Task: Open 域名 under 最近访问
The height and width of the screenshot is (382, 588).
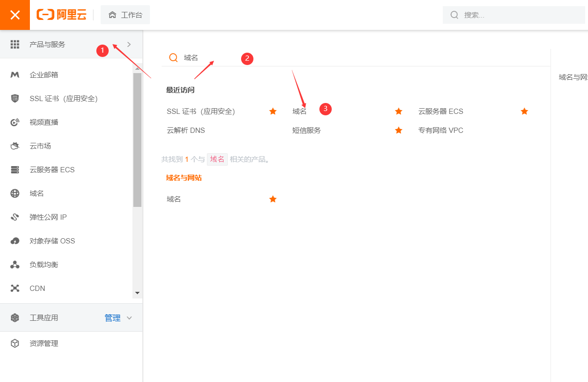Action: pyautogui.click(x=299, y=112)
